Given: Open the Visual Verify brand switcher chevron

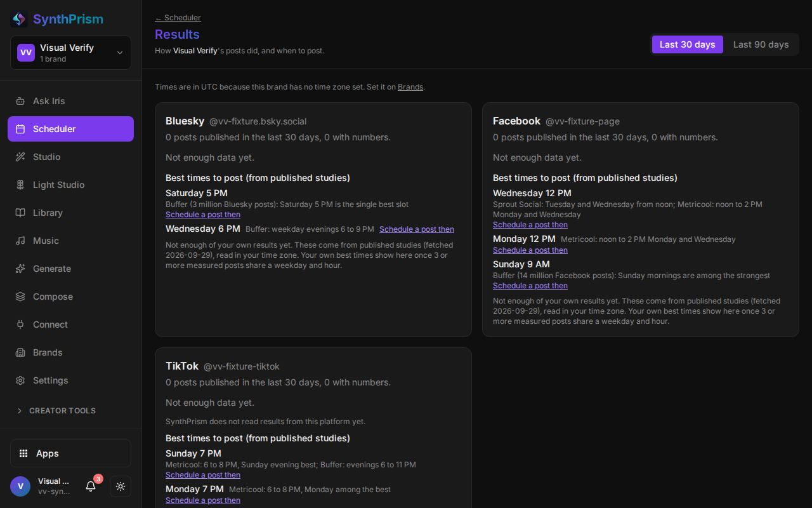Looking at the screenshot, I should (x=120, y=53).
